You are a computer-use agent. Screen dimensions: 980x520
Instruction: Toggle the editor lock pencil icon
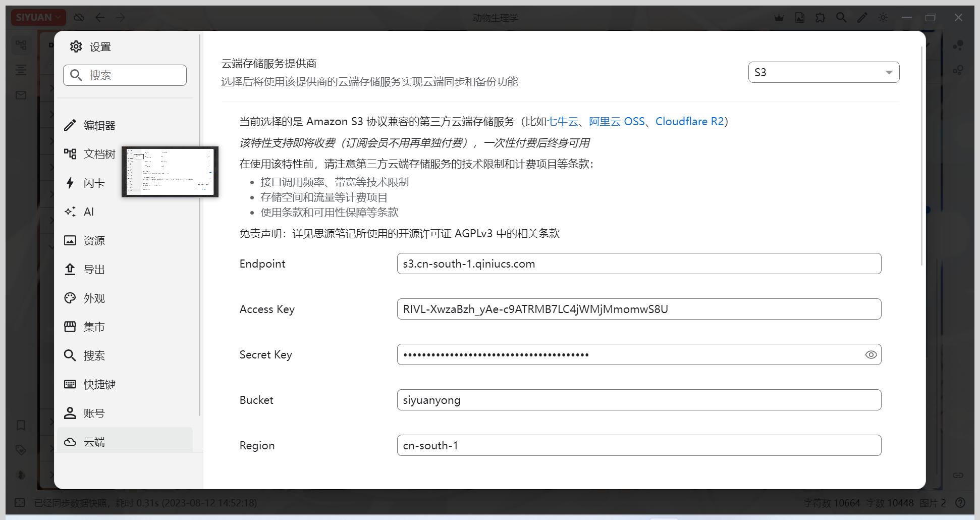[862, 17]
